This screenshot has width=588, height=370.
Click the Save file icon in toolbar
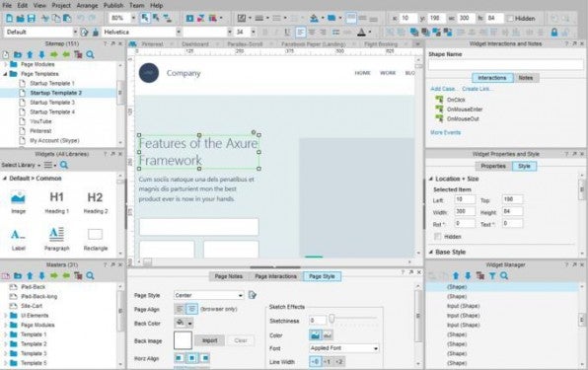[x=32, y=18]
